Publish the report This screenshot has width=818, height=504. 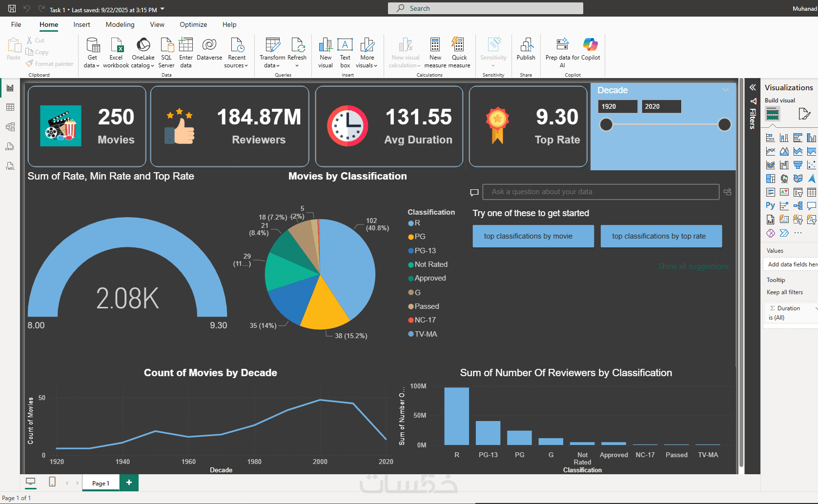[x=526, y=49]
